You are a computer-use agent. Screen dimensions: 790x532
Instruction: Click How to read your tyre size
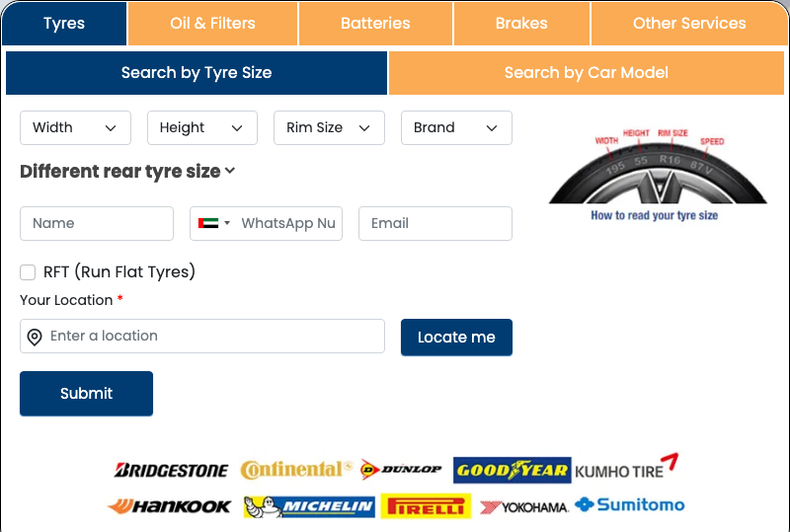coord(654,215)
